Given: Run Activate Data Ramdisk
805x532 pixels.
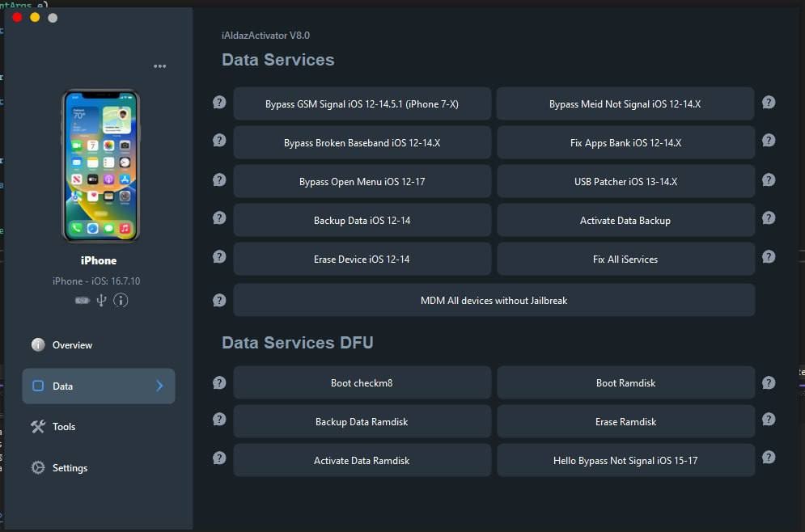Looking at the screenshot, I should (x=362, y=460).
